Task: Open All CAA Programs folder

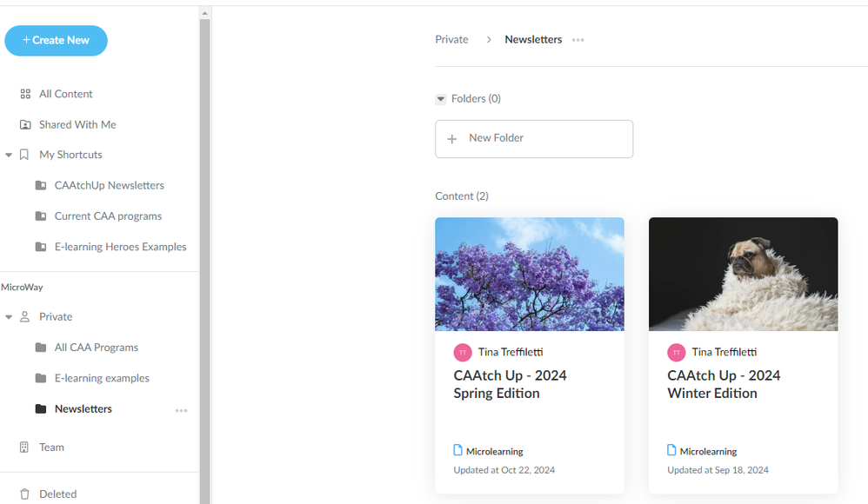Action: [x=96, y=348]
